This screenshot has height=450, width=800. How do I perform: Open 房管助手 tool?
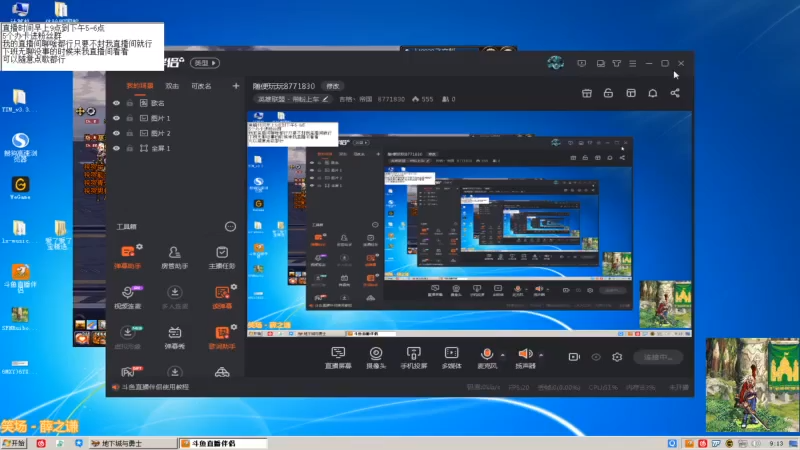pos(174,256)
